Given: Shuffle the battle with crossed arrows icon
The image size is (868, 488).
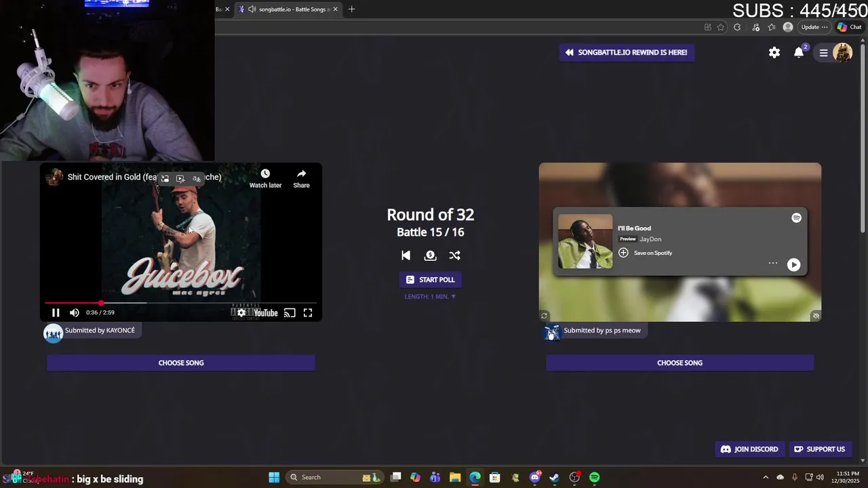Looking at the screenshot, I should [454, 256].
